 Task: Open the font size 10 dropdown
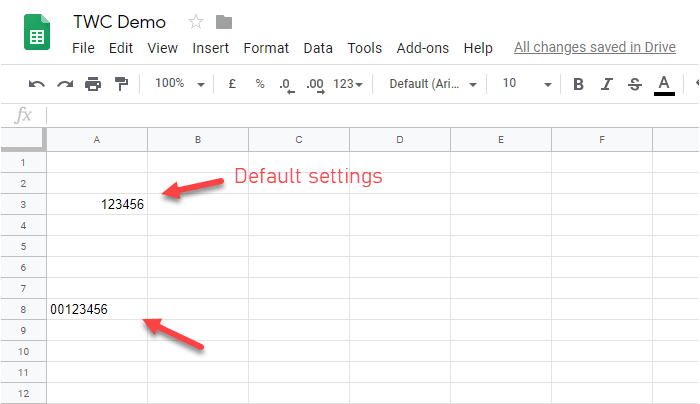tap(527, 83)
